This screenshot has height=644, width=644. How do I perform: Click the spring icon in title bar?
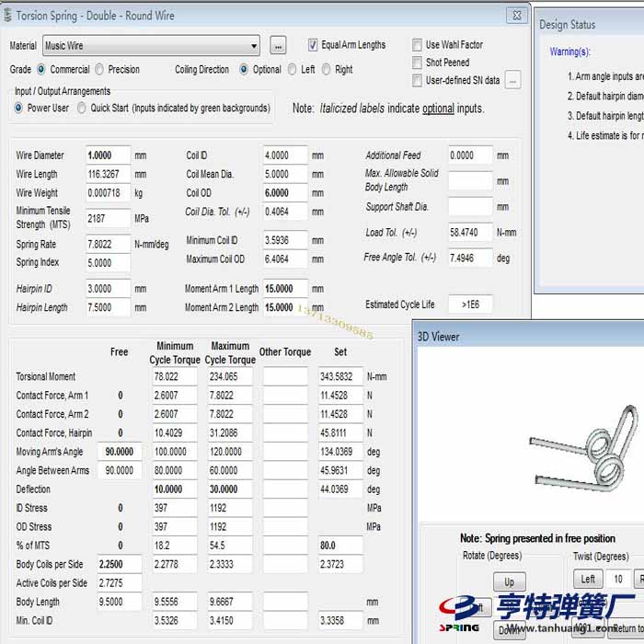[7, 16]
